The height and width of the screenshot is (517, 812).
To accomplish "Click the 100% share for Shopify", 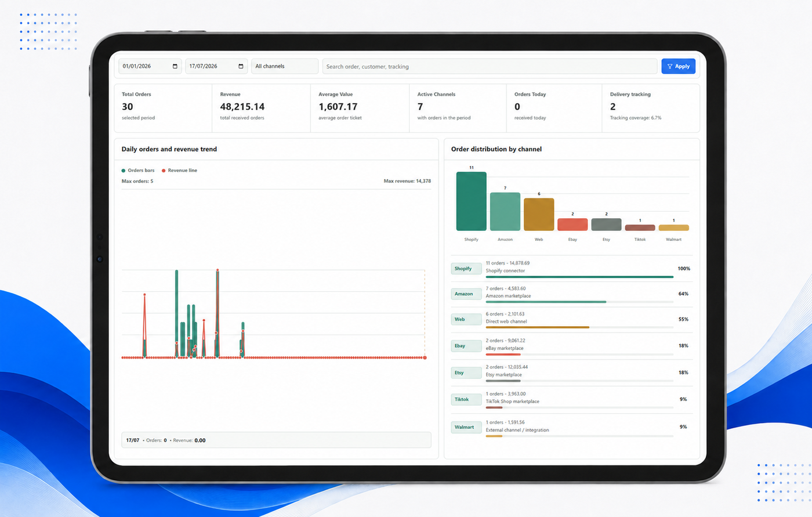I will pyautogui.click(x=684, y=269).
